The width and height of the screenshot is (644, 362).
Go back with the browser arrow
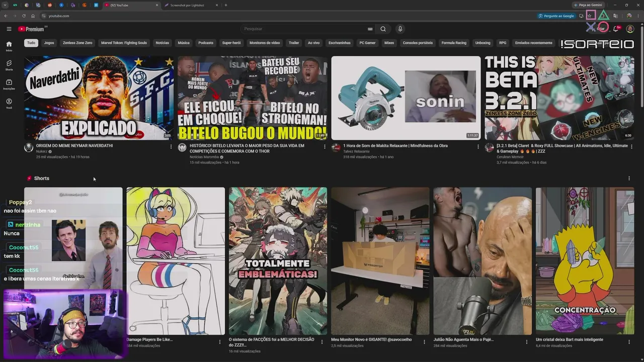6,16
